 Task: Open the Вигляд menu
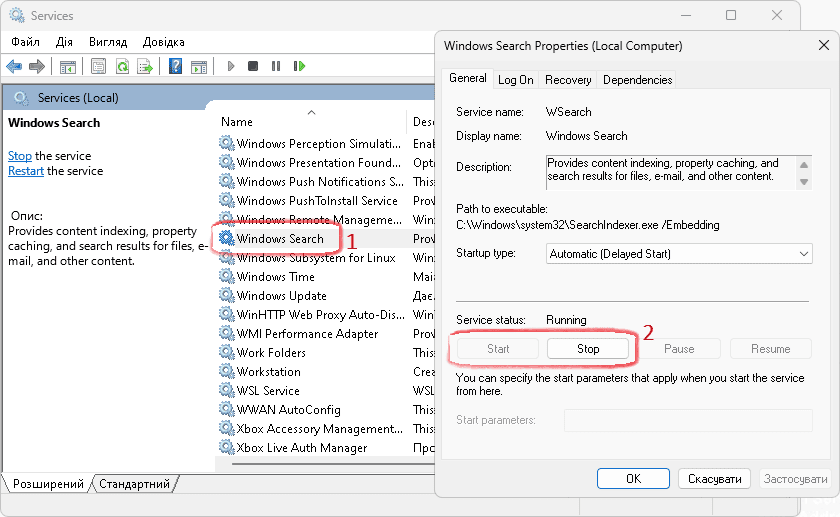(x=108, y=42)
